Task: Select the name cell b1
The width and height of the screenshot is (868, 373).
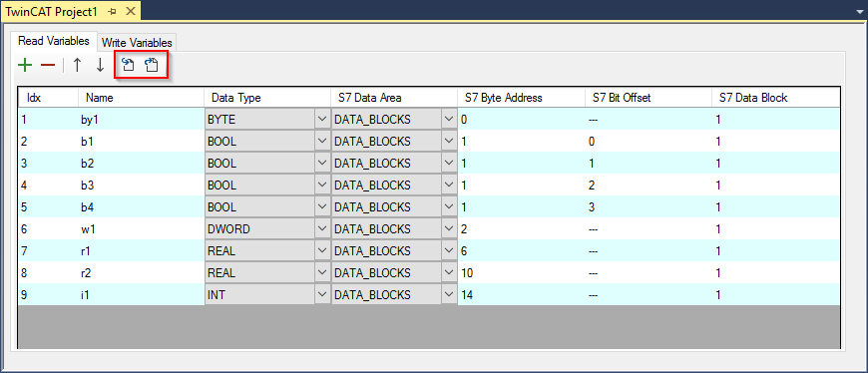Action: coord(141,141)
